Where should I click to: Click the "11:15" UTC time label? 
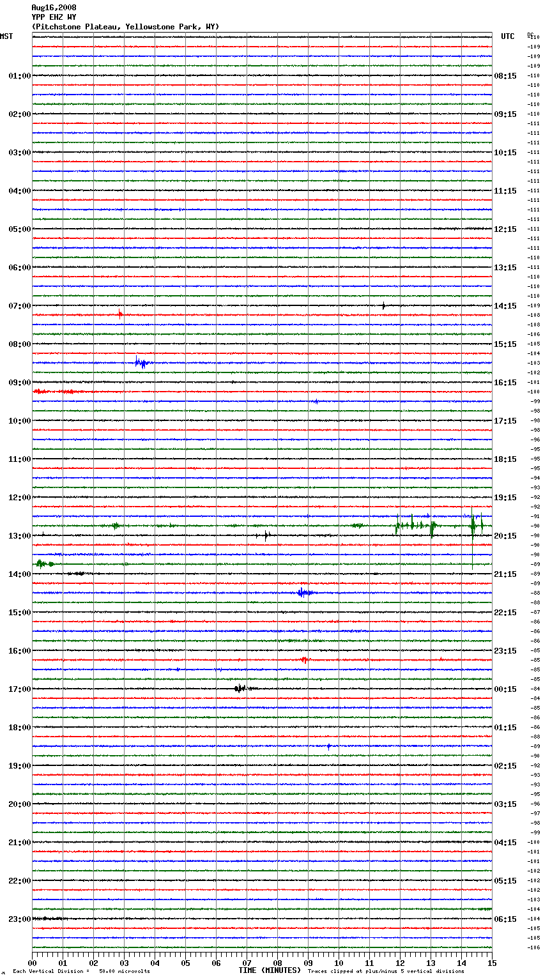tap(505, 191)
